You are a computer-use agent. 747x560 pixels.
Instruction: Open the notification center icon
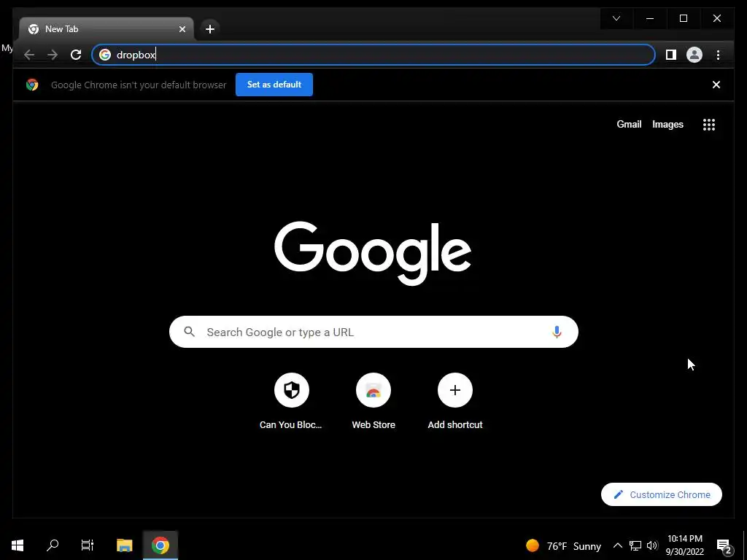(x=724, y=546)
